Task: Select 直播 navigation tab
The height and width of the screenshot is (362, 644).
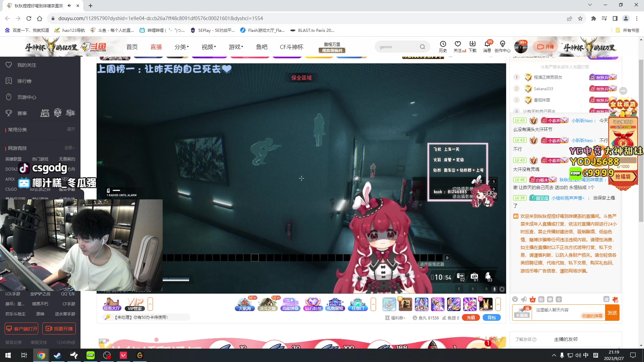Action: coord(156,47)
